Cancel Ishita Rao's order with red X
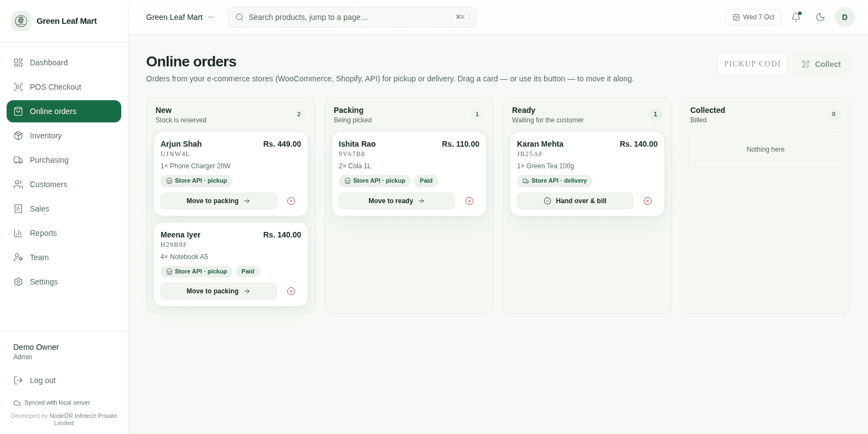Screen dimensions: 868x434 469,201
